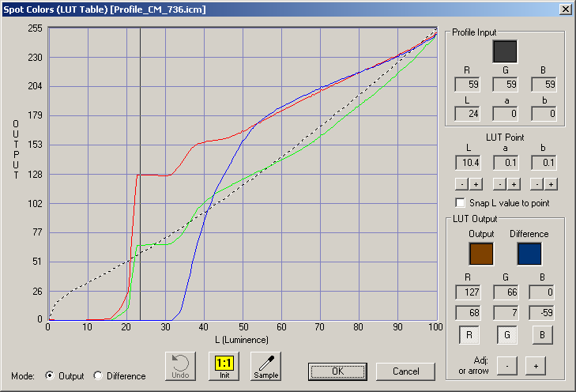This screenshot has width=576, height=392.
Task: Click the 'L (Luminence)' axis label
Action: pyautogui.click(x=242, y=340)
